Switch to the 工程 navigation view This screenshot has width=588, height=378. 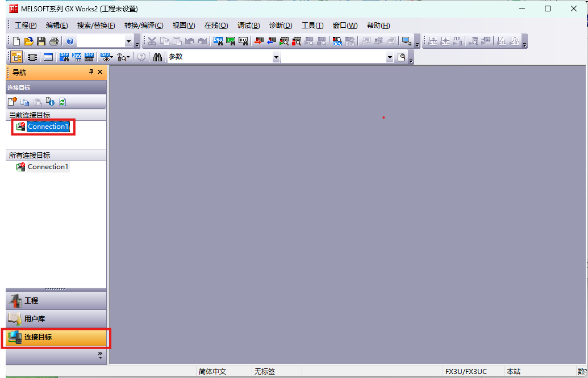pyautogui.click(x=56, y=300)
